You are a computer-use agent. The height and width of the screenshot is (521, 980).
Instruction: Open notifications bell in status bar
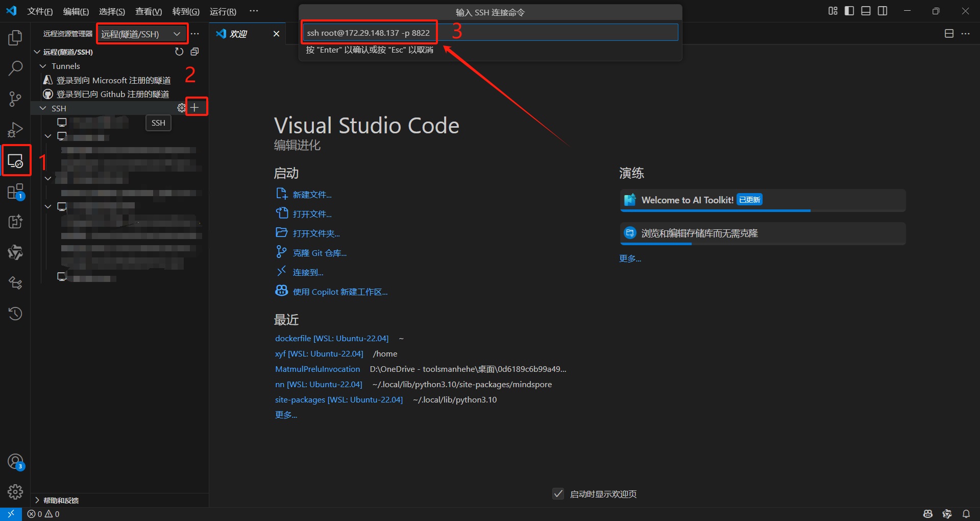[966, 514]
